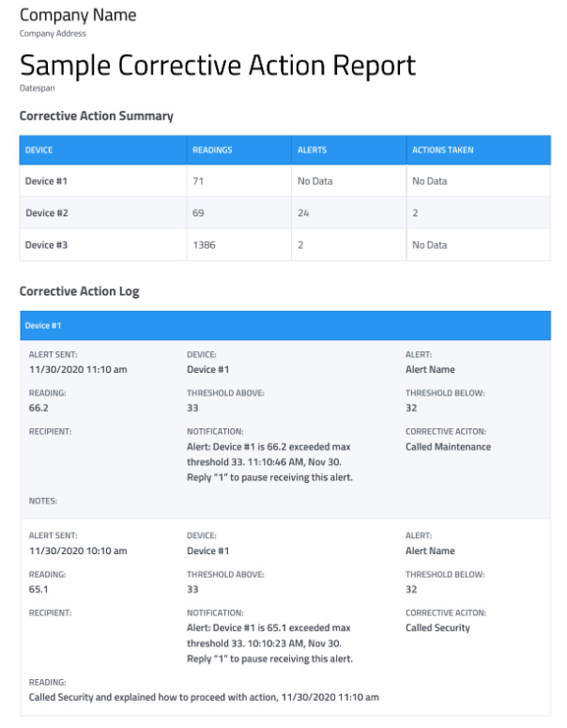This screenshot has height=728, width=567.
Task: Click the 1386 readings value
Action: (204, 245)
